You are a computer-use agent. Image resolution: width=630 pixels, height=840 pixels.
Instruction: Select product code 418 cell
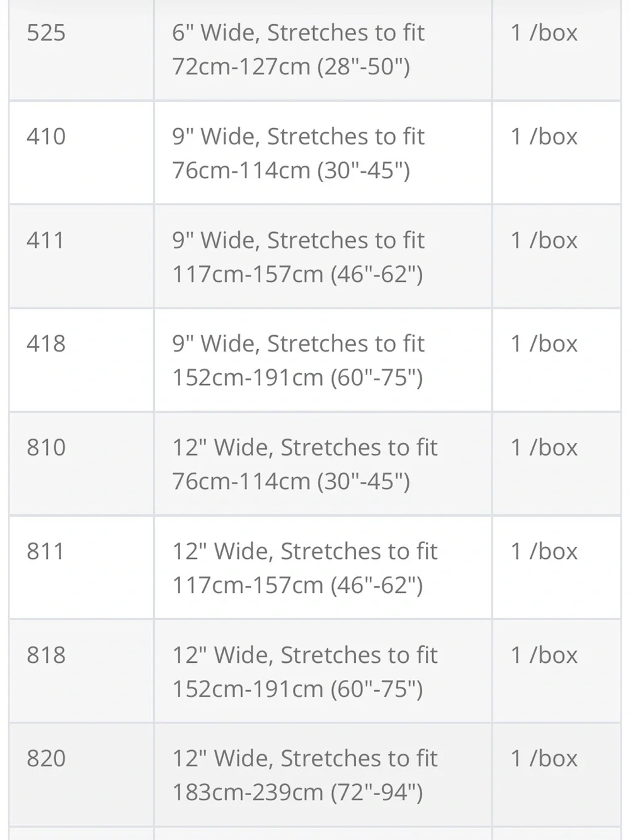(81, 360)
